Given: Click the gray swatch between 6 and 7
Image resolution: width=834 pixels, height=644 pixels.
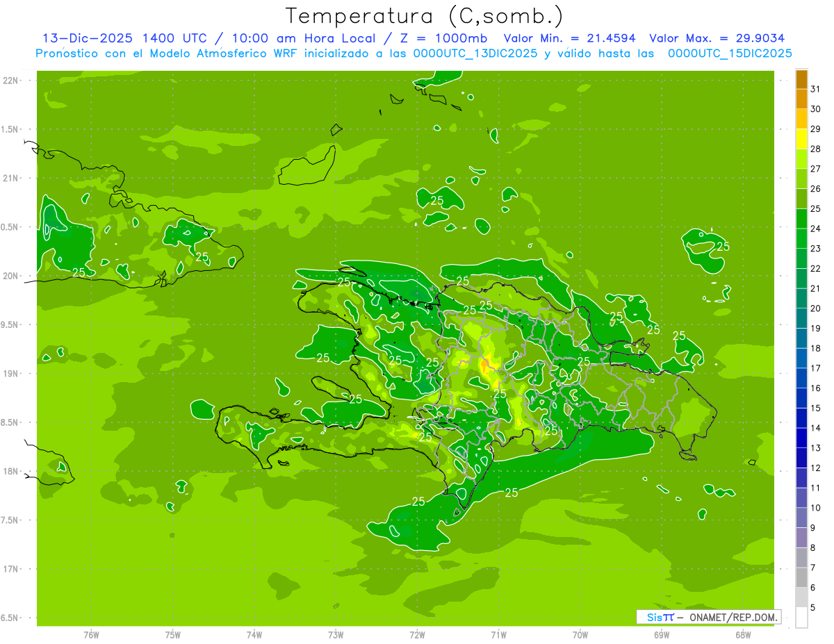Looking at the screenshot, I should point(801,577).
